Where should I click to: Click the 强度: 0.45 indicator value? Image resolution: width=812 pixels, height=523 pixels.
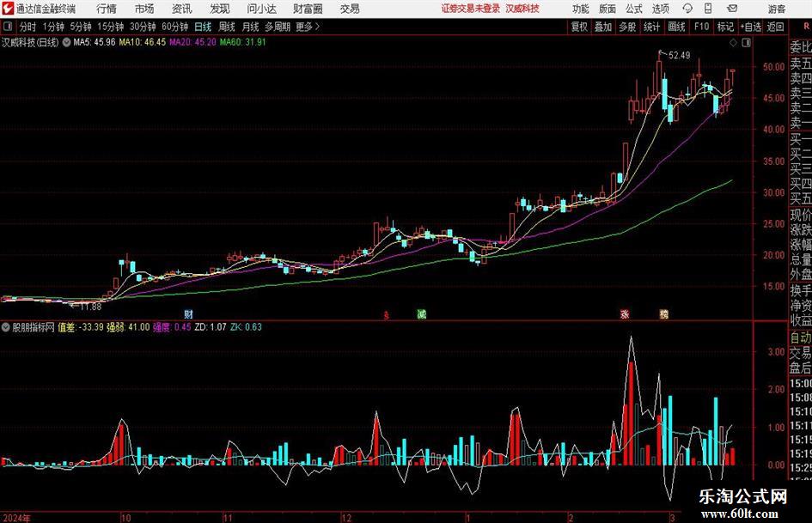172,327
